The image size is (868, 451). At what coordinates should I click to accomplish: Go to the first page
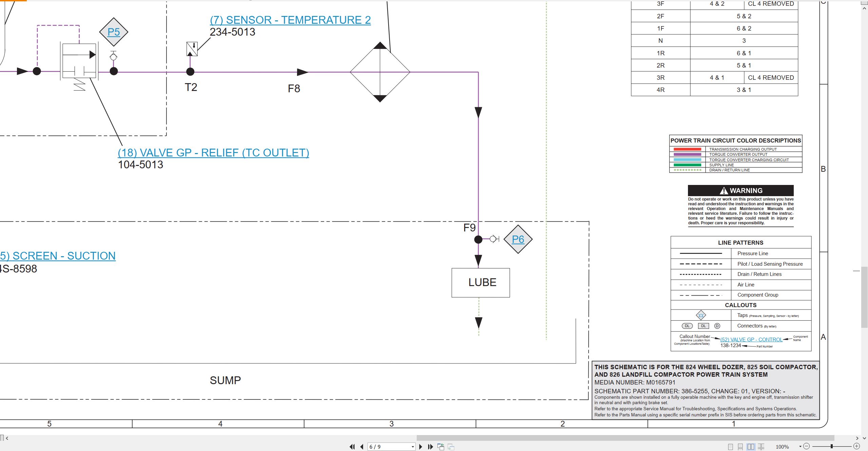[x=352, y=447]
